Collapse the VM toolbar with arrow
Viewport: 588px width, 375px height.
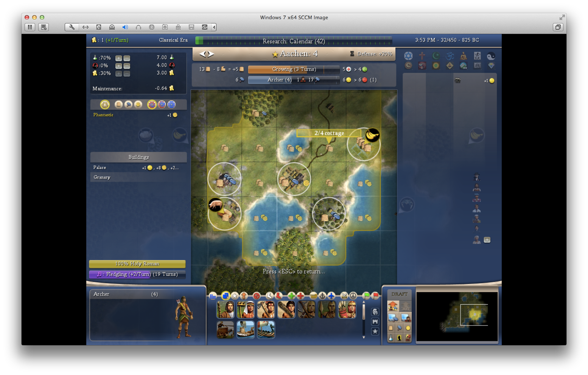pos(214,27)
